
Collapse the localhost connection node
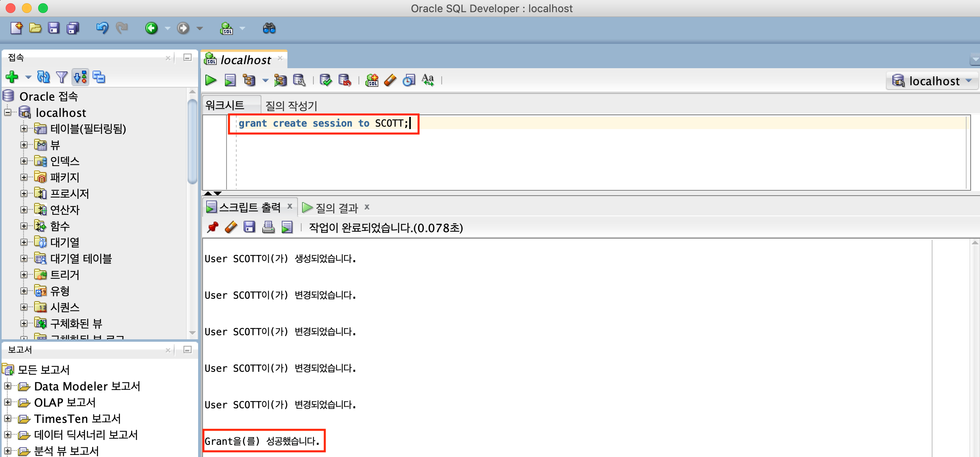tap(8, 112)
